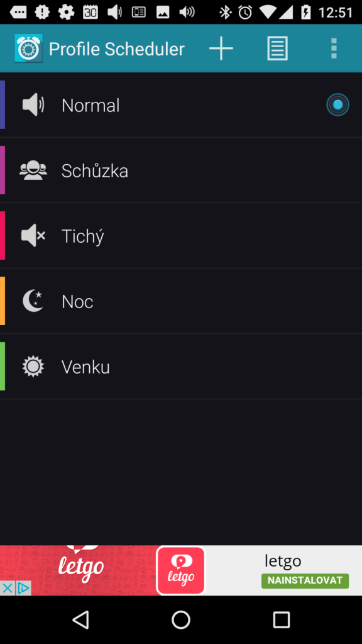The width and height of the screenshot is (362, 644).
Task: Open the AdChoices triangle info icon
Action: 23,588
